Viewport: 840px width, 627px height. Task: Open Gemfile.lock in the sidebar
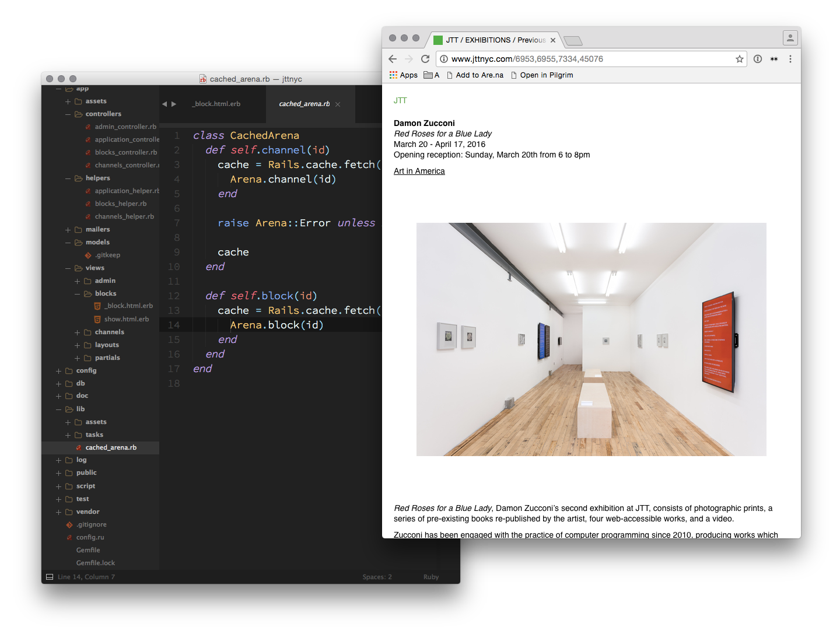96,563
